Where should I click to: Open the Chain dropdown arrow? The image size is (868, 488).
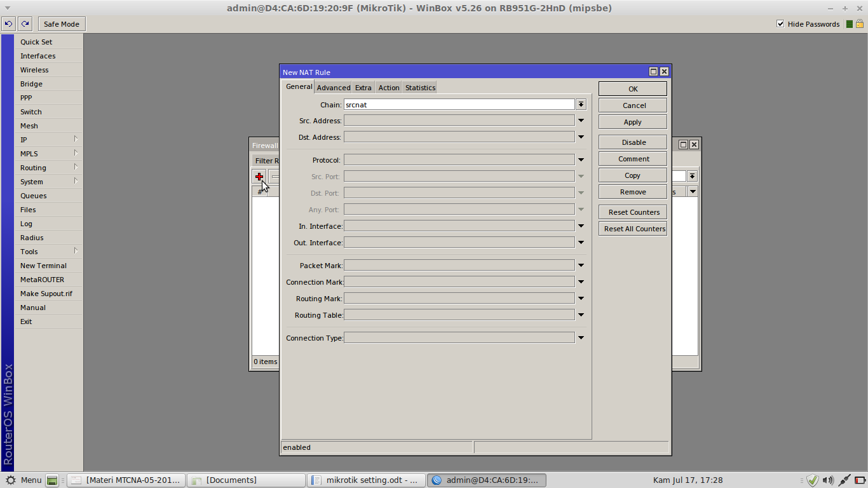coord(581,104)
